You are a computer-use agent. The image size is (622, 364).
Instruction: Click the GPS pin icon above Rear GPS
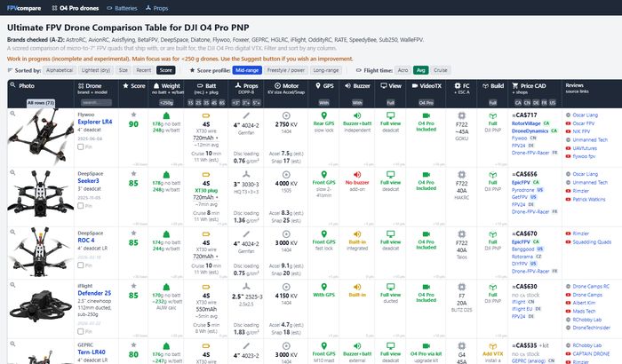pyautogui.click(x=324, y=115)
